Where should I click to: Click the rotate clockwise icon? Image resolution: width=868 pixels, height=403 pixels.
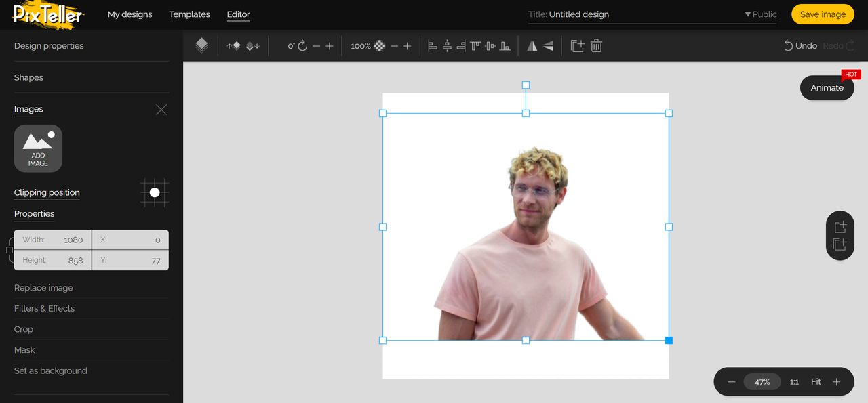(303, 46)
